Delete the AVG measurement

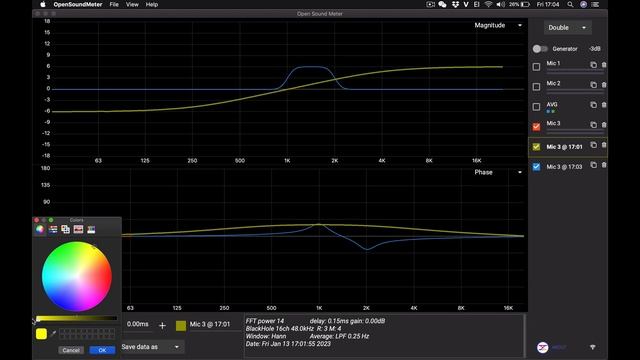[x=604, y=105]
